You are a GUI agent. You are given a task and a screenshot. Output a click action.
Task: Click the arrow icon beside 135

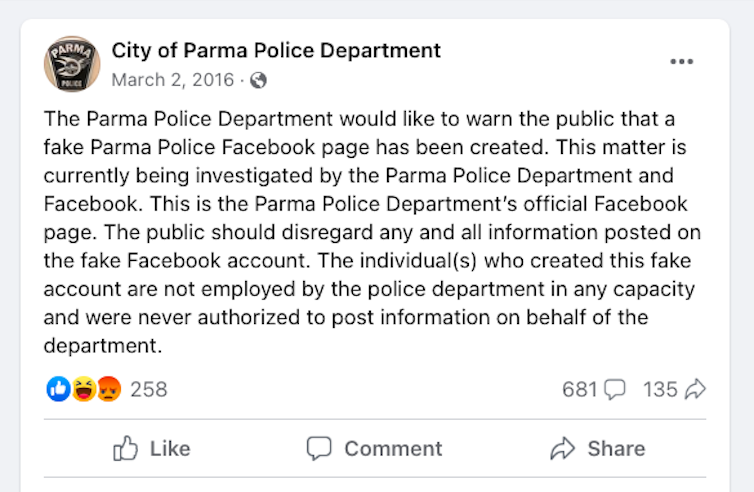(x=696, y=390)
